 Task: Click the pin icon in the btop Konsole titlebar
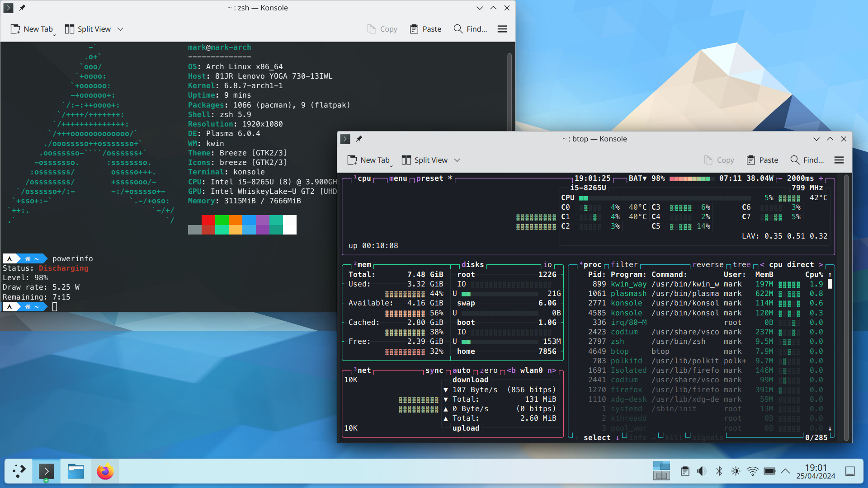click(359, 139)
